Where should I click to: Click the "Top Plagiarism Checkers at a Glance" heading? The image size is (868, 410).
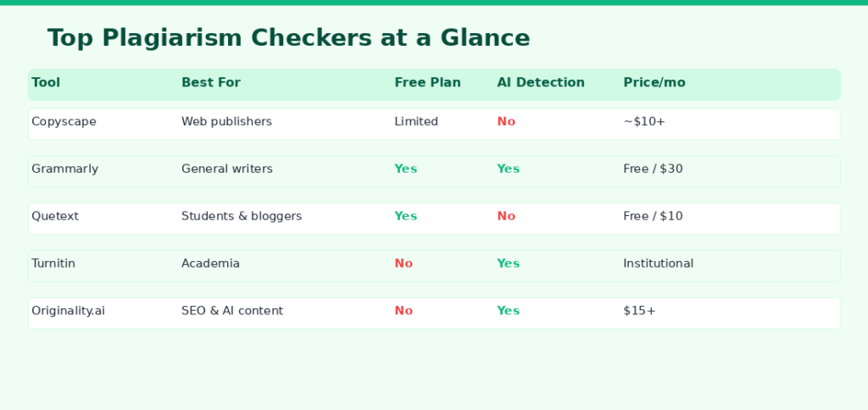288,38
